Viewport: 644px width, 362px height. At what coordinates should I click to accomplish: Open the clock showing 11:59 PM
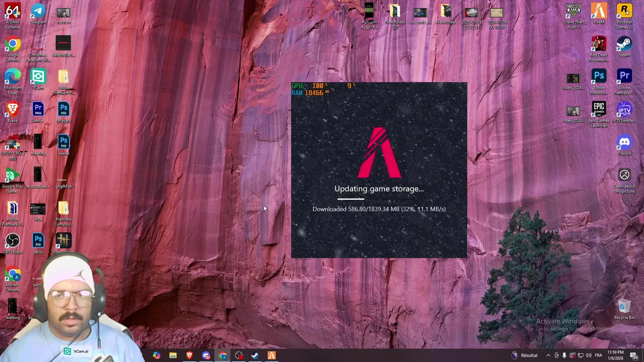pos(616,355)
